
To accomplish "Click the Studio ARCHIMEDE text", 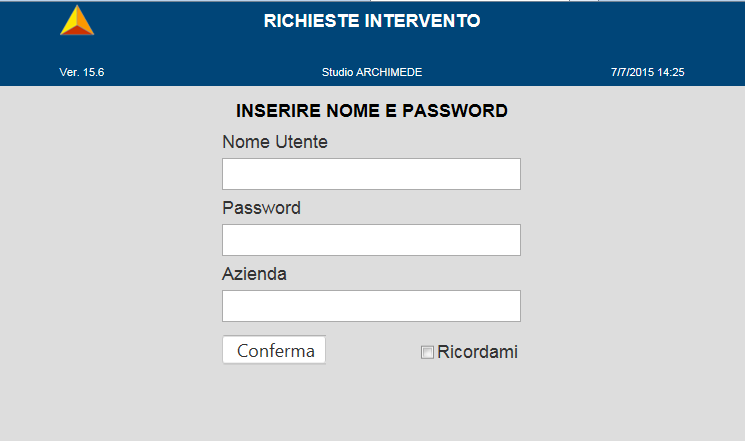I will click(x=372, y=72).
